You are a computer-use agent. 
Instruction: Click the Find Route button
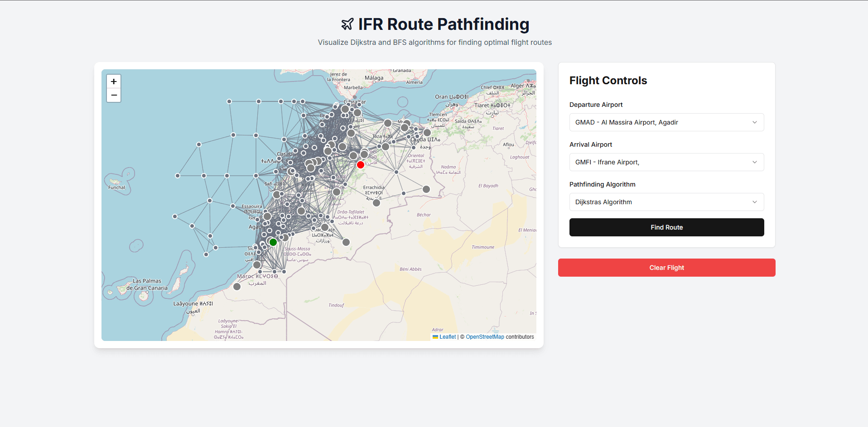pos(666,227)
